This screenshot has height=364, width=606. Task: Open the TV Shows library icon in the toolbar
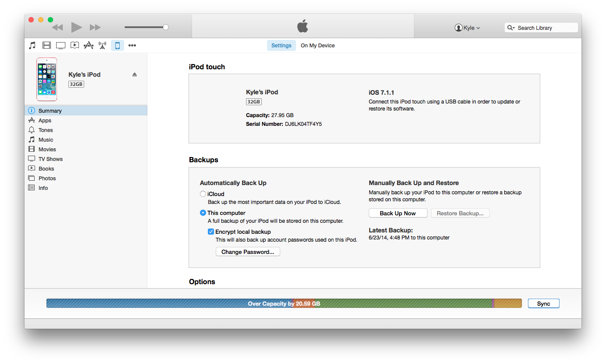[61, 45]
